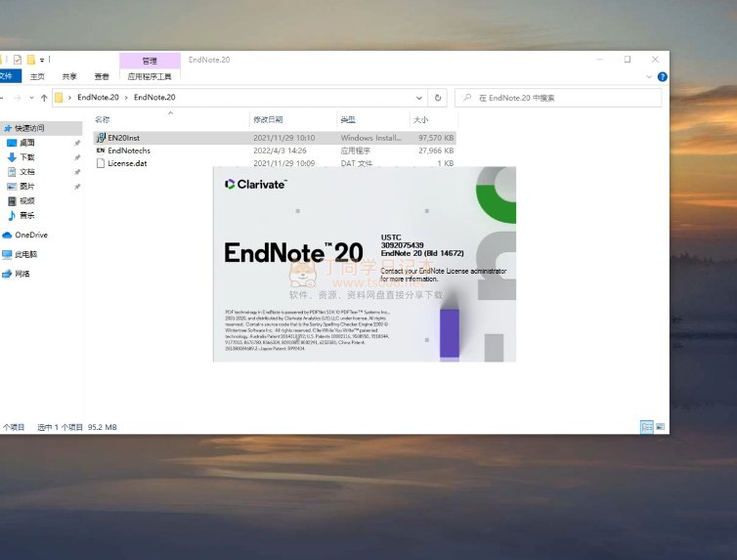Sort by 名称 column header

tap(103, 120)
